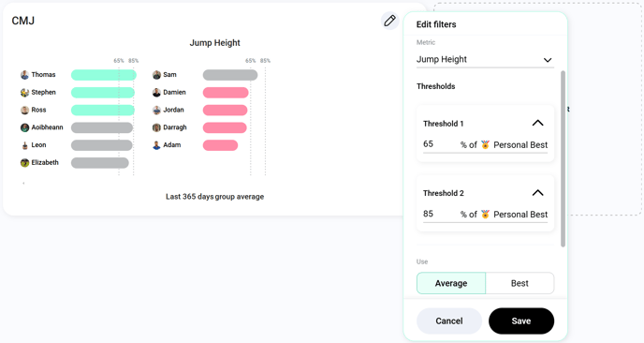Click the Threshold 1 value field showing 65

(x=439, y=144)
